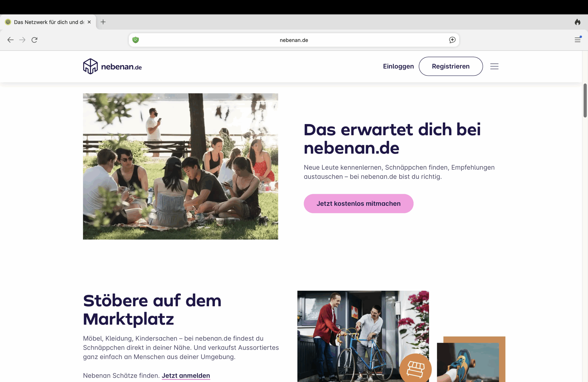Go back to the previous page
588x382 pixels.
(x=10, y=40)
